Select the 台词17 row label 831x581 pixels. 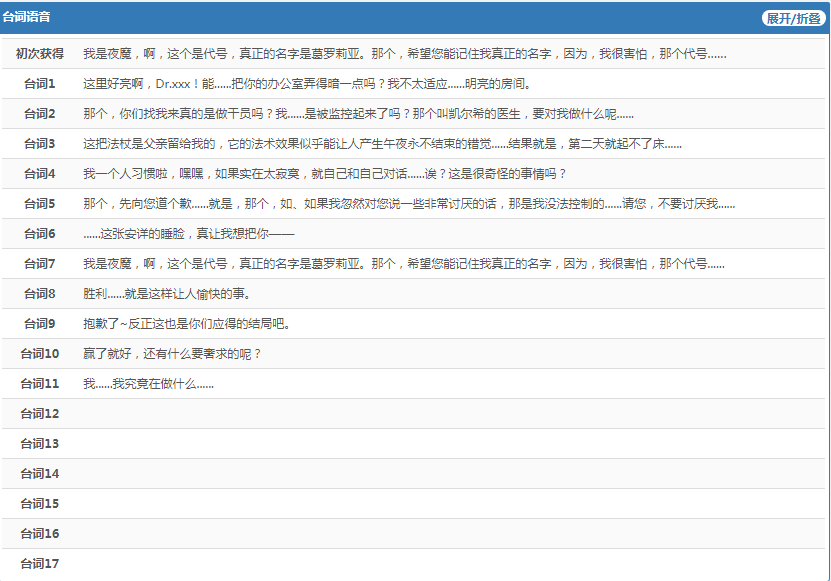pyautogui.click(x=40, y=564)
